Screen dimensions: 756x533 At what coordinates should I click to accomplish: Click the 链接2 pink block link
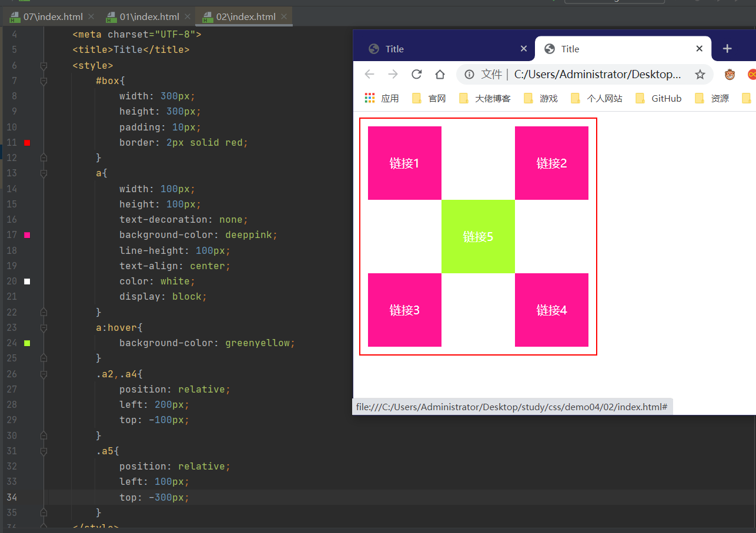(x=551, y=163)
